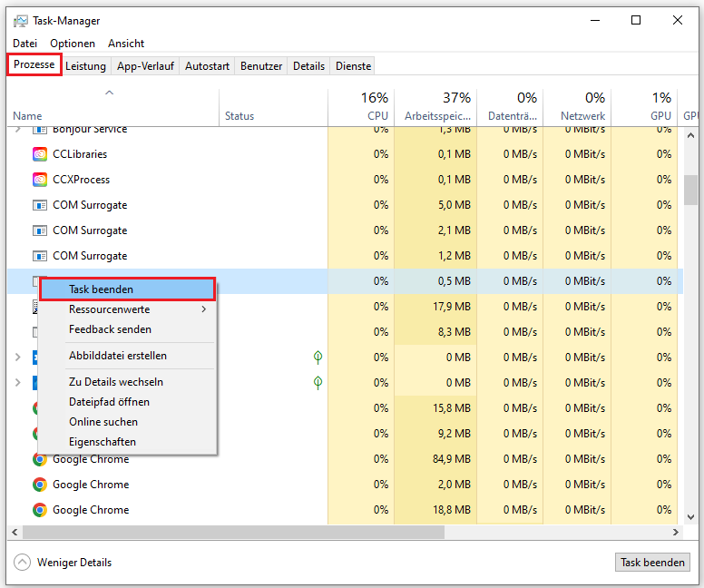Click the 9,2 MB memory value
The width and height of the screenshot is (704, 588).
[x=455, y=434]
